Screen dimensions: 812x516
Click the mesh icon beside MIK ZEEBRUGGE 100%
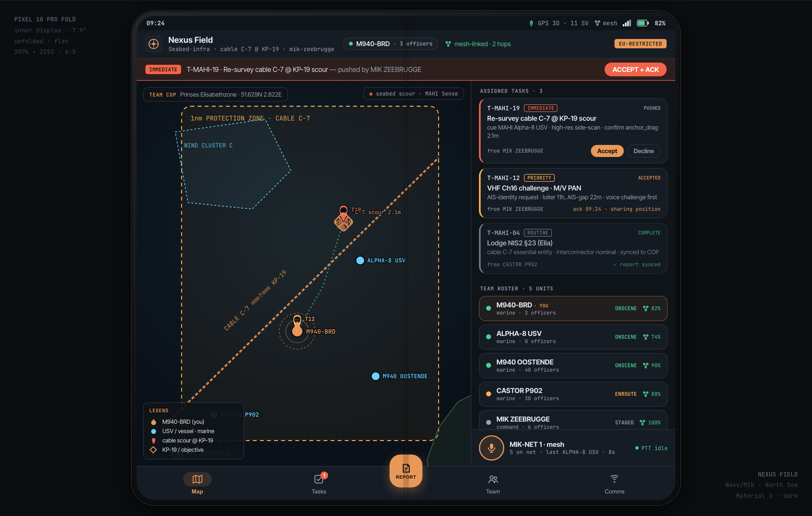pos(642,422)
